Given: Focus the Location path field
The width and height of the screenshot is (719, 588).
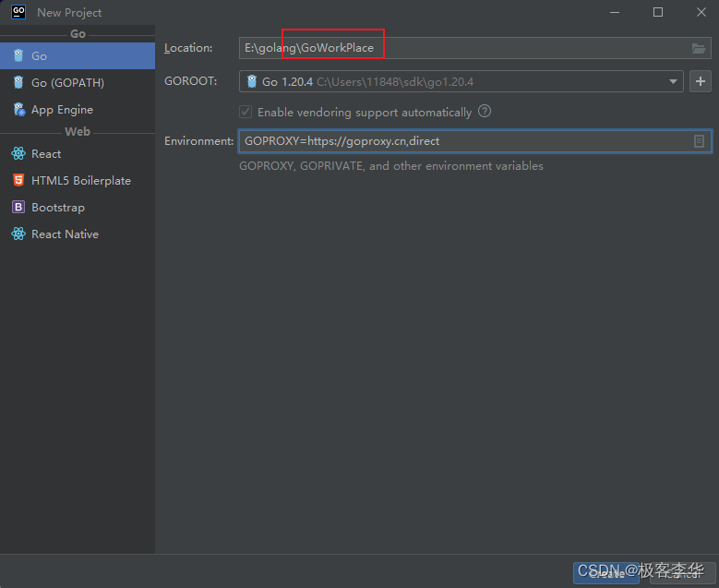Looking at the screenshot, I should coord(475,48).
